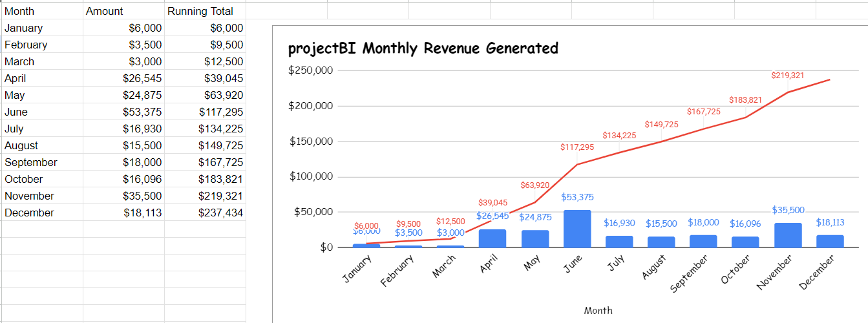Select the $35,500 amount cell for November
This screenshot has height=323, width=868.
click(123, 196)
